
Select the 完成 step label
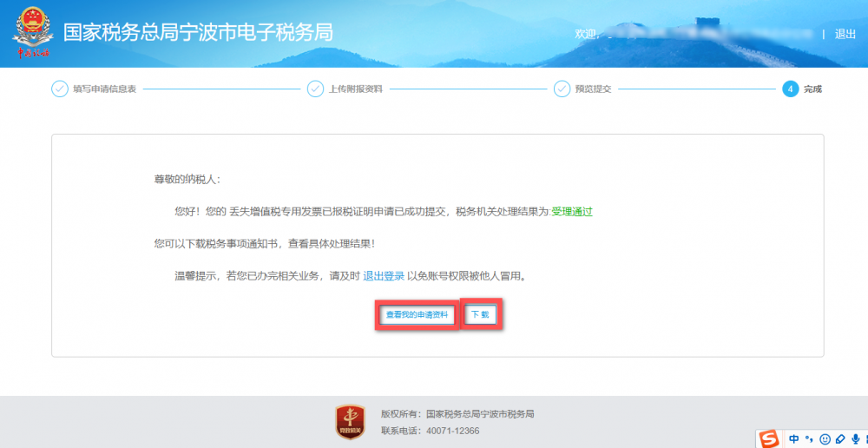812,89
